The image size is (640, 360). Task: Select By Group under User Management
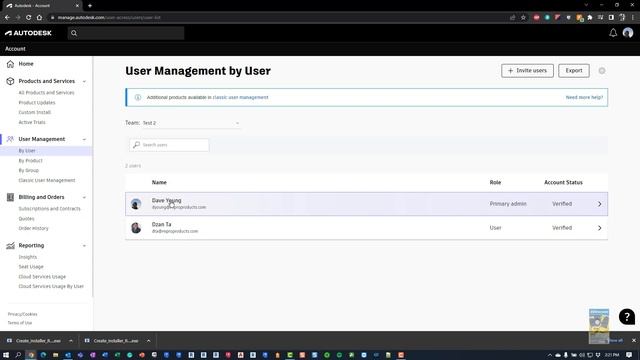(29, 171)
